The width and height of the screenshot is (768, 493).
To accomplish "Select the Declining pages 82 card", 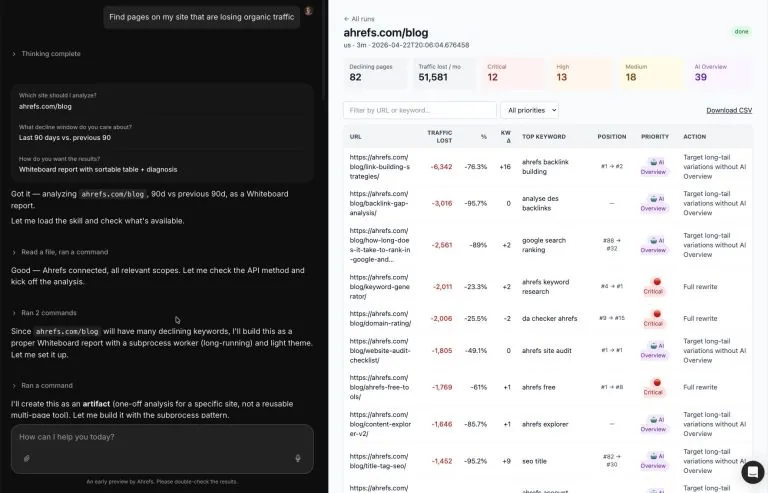I will pyautogui.click(x=375, y=73).
